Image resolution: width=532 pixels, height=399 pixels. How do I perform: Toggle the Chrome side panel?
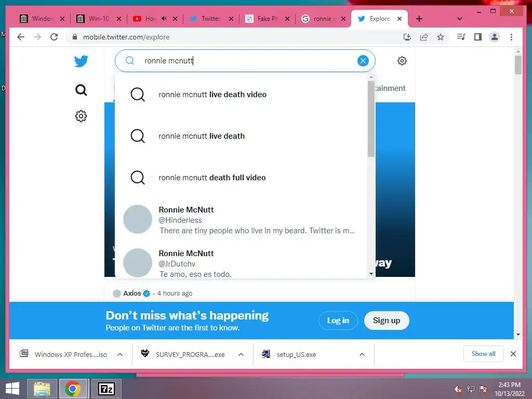478,37
